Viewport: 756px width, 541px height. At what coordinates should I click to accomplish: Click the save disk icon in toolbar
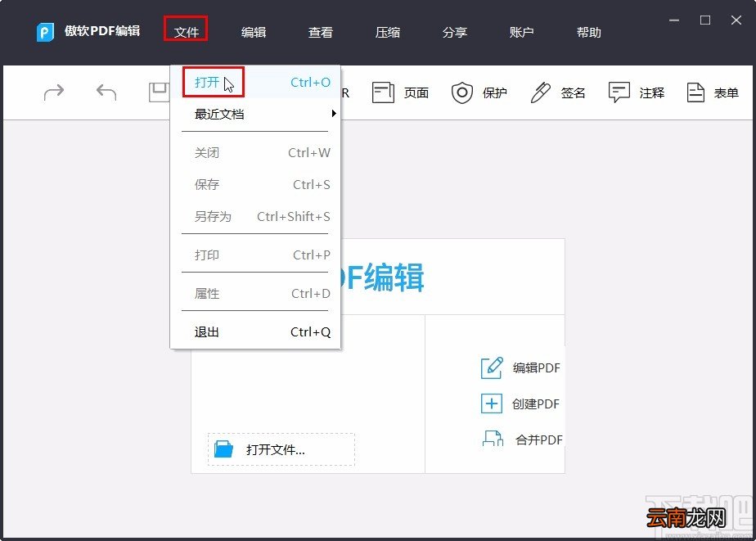click(x=159, y=92)
